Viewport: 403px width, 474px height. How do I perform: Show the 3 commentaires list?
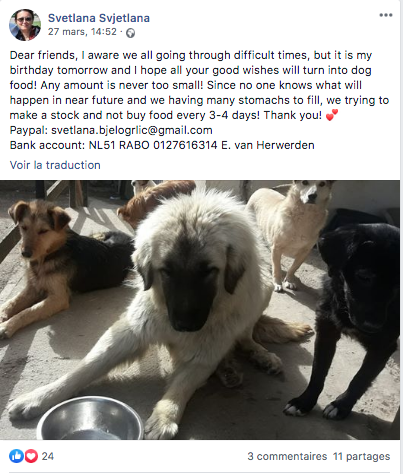click(287, 456)
